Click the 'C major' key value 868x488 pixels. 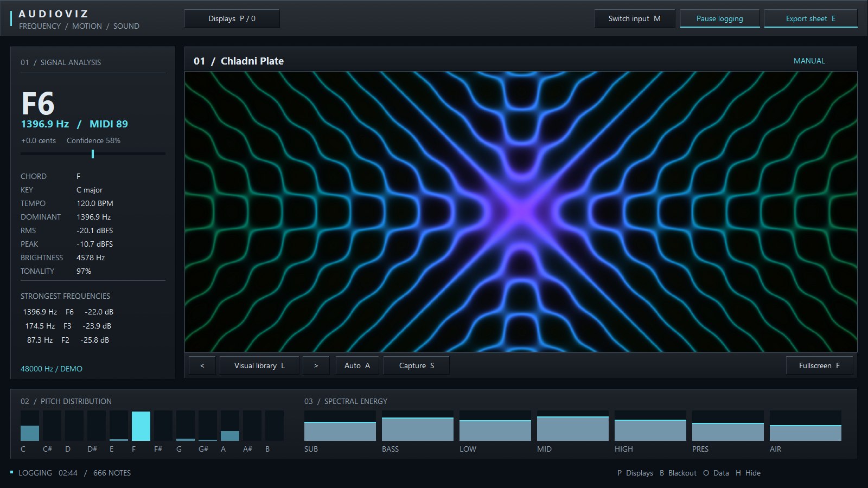coord(90,190)
